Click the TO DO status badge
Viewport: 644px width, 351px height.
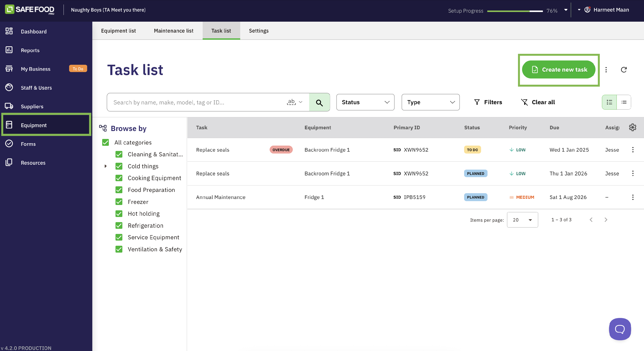point(472,150)
